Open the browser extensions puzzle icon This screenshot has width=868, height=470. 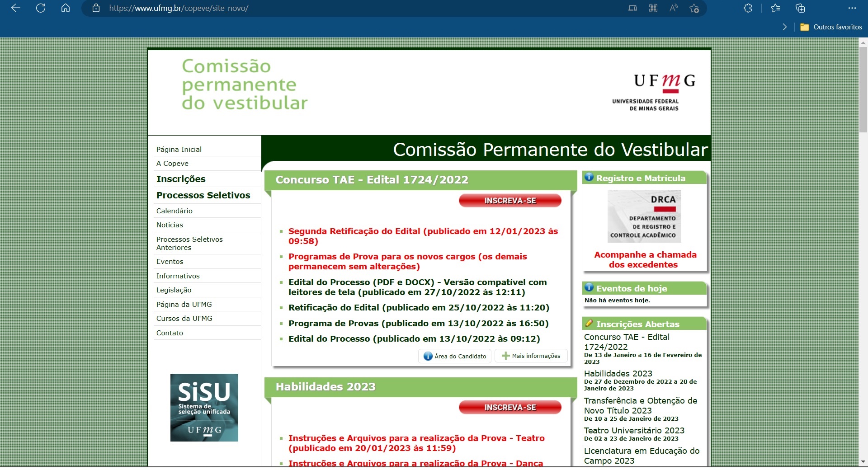(x=748, y=8)
